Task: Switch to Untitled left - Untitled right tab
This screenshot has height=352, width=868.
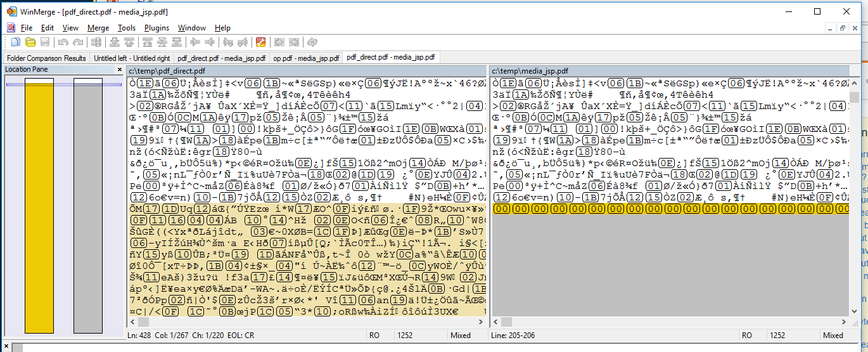Action: click(x=132, y=58)
